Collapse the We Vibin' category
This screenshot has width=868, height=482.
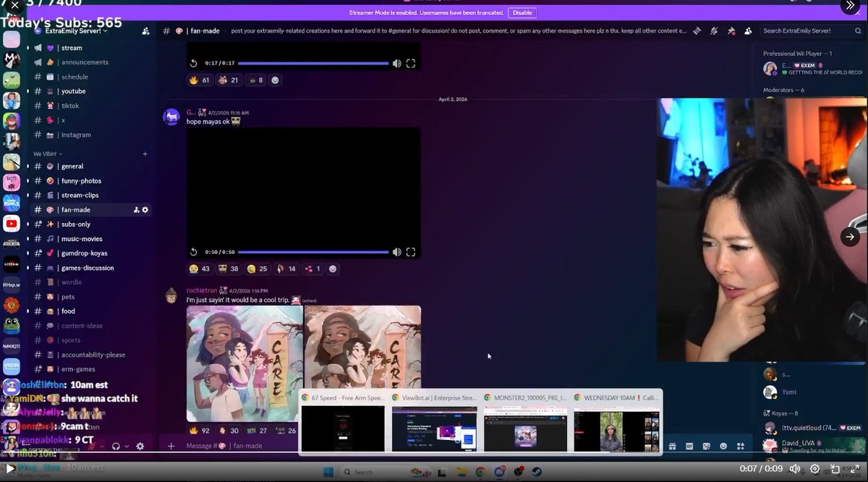(x=48, y=154)
